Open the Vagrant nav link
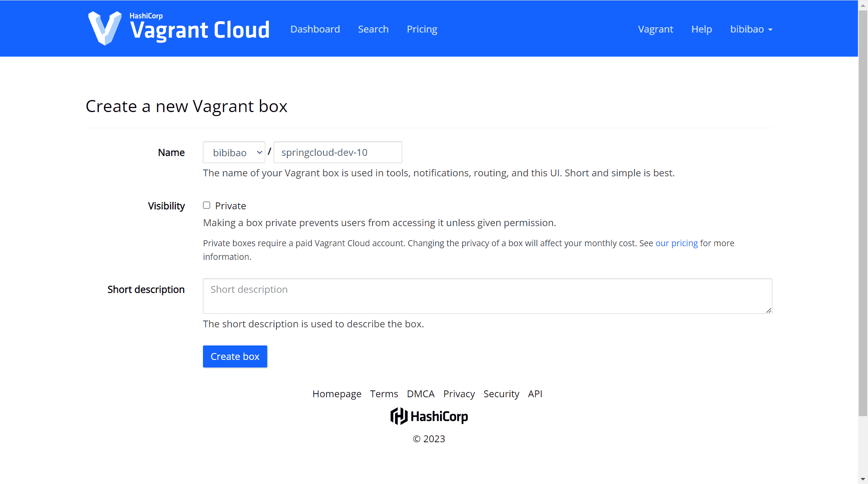 tap(655, 29)
